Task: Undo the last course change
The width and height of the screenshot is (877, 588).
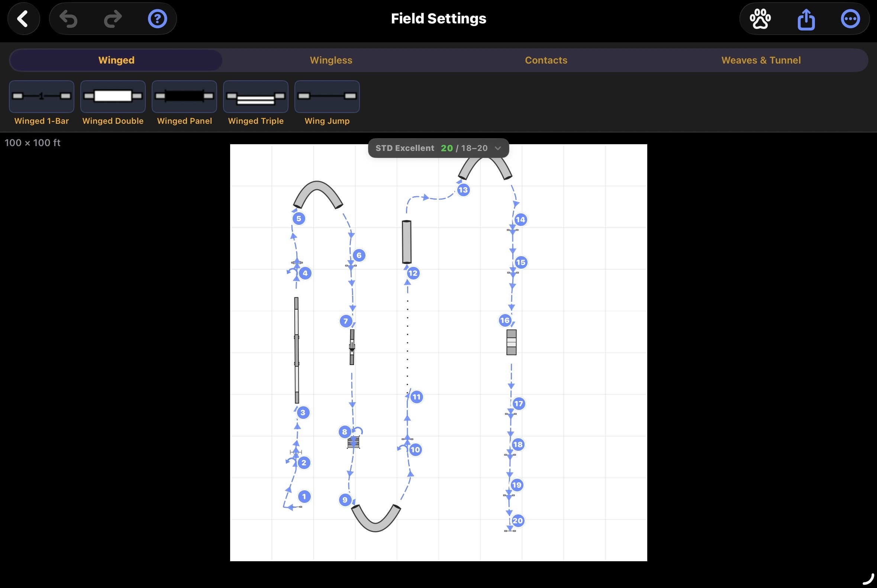Action: (x=68, y=18)
